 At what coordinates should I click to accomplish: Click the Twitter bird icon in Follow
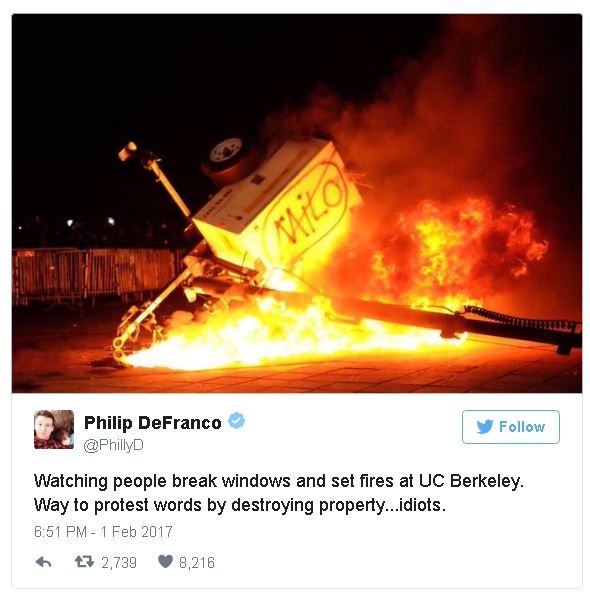[485, 427]
